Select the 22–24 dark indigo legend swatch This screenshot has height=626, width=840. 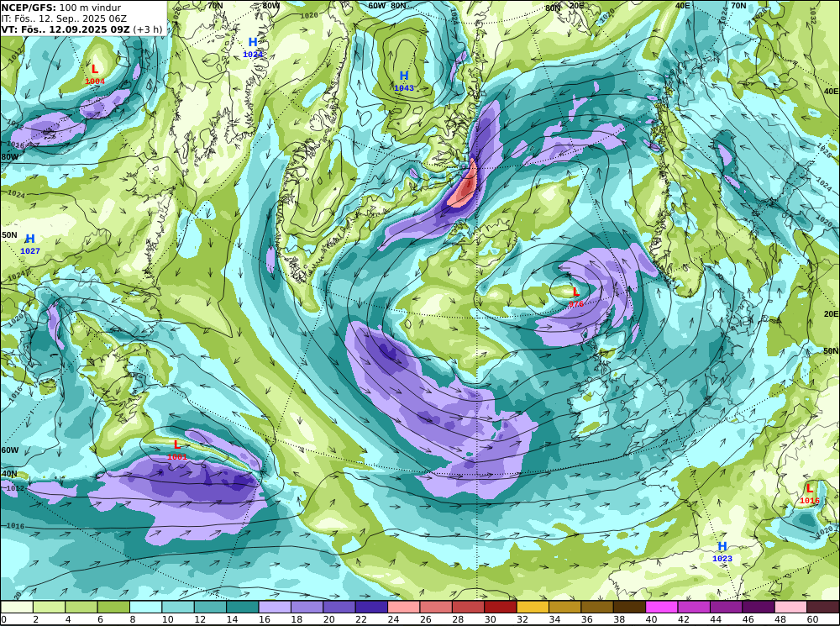[371, 607]
